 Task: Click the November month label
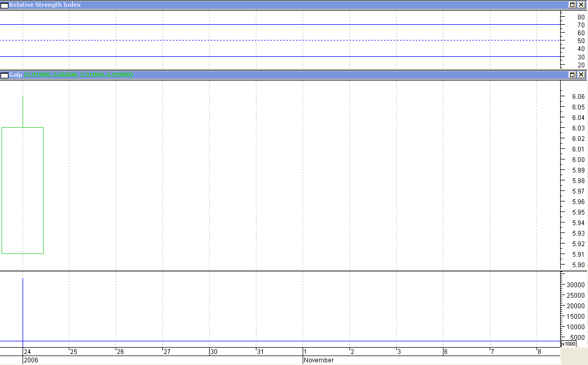pyautogui.click(x=319, y=360)
